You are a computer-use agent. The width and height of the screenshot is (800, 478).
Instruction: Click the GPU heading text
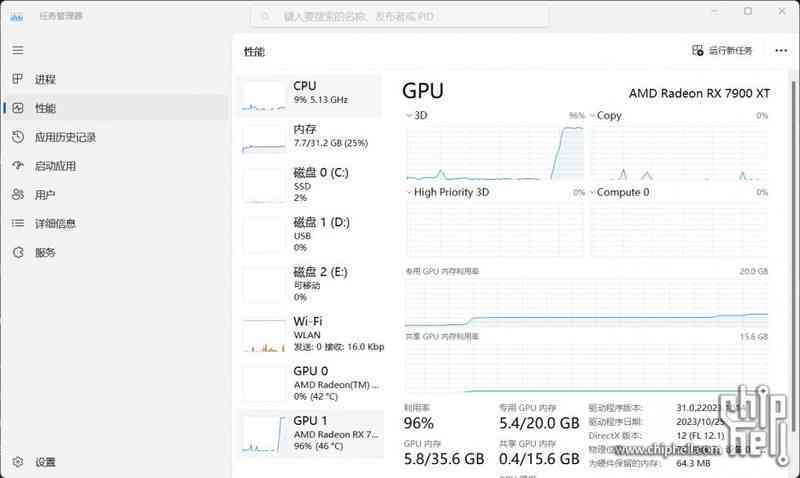click(x=422, y=91)
